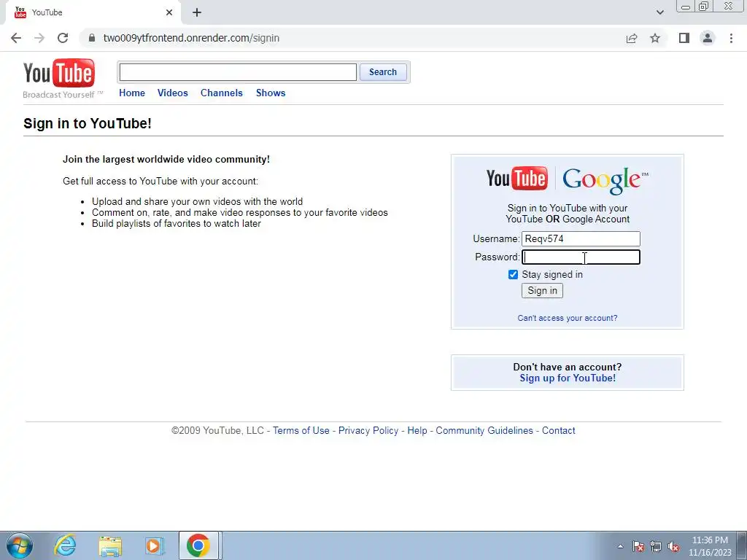The height and width of the screenshot is (560, 747).
Task: Open the Windows Start menu
Action: tap(19, 545)
